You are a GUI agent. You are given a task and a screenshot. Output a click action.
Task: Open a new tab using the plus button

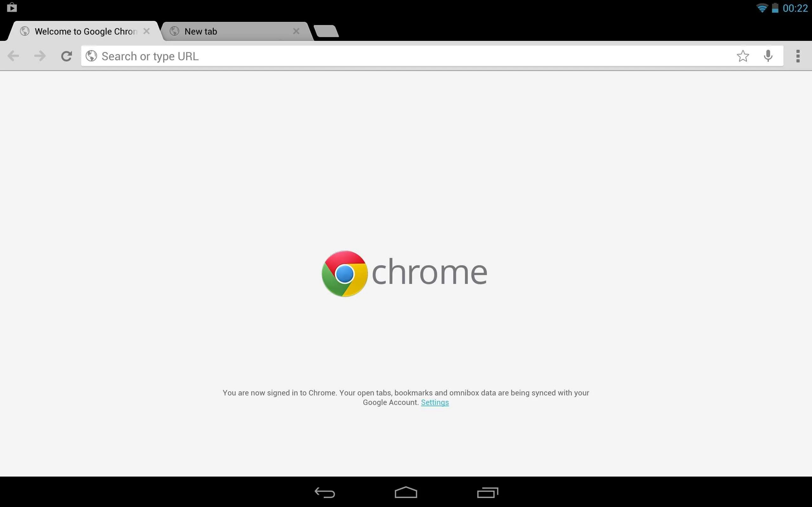tap(326, 30)
